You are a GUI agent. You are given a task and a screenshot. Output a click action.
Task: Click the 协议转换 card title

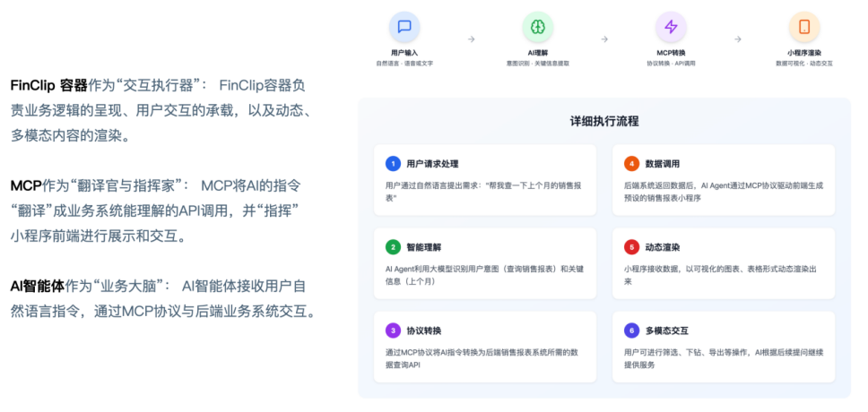point(424,331)
